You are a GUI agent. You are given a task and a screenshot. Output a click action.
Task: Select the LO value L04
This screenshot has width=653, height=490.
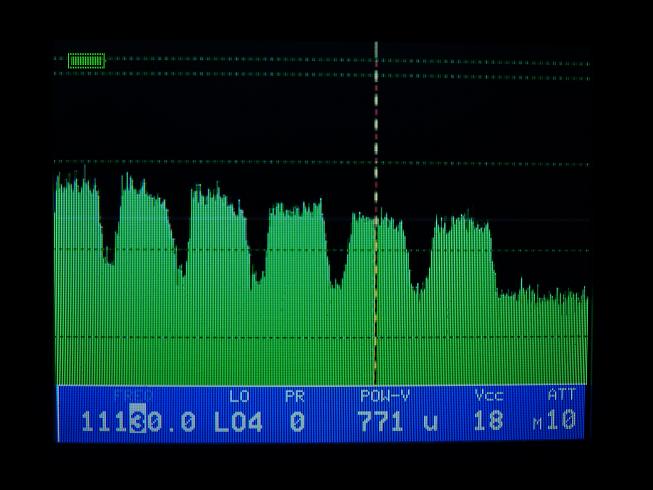pos(238,422)
